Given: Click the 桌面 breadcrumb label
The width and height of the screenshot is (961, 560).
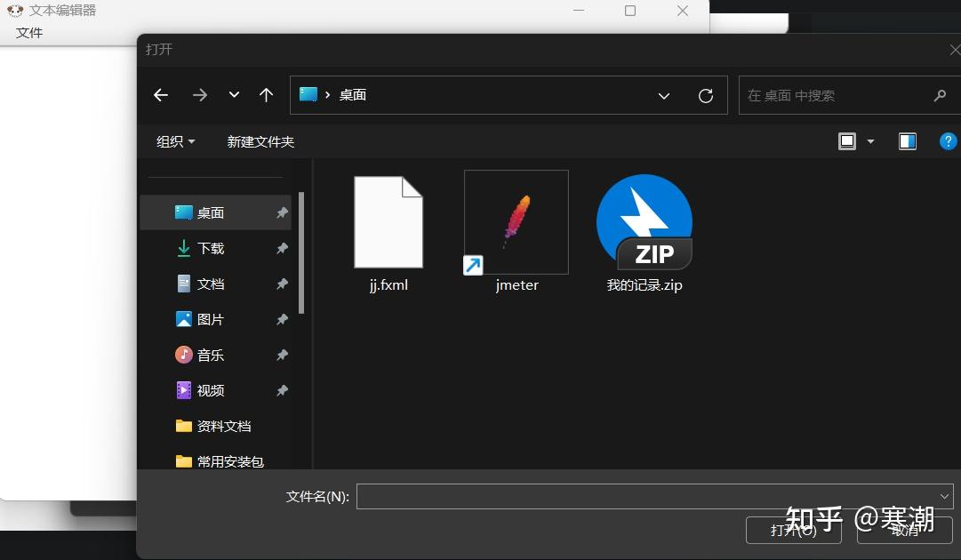Looking at the screenshot, I should tap(352, 95).
